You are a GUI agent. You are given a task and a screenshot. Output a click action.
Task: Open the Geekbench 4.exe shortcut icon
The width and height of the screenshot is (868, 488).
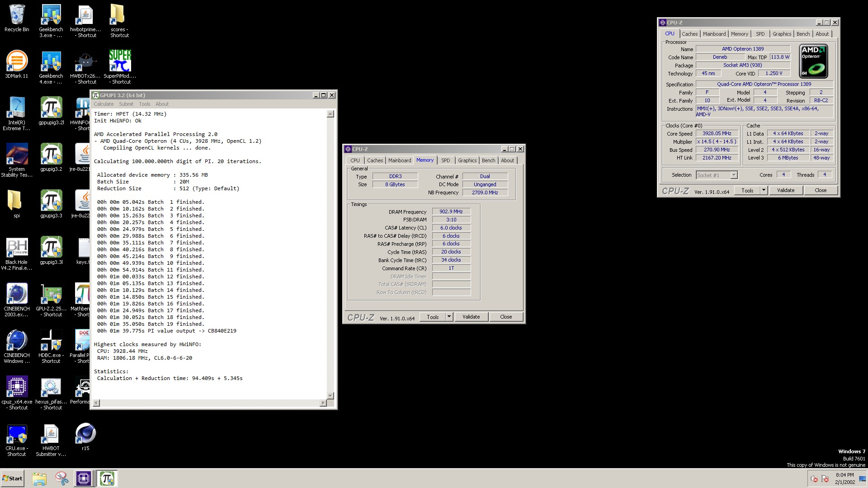(x=51, y=68)
